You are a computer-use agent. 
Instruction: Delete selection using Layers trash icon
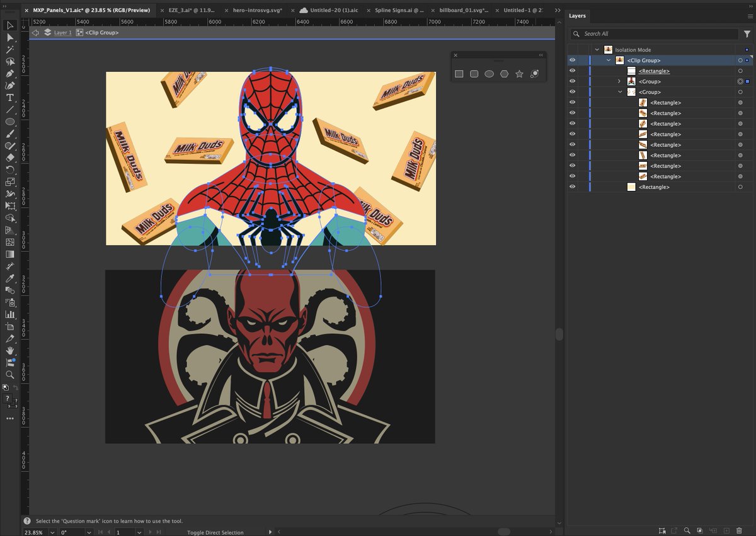tap(739, 531)
